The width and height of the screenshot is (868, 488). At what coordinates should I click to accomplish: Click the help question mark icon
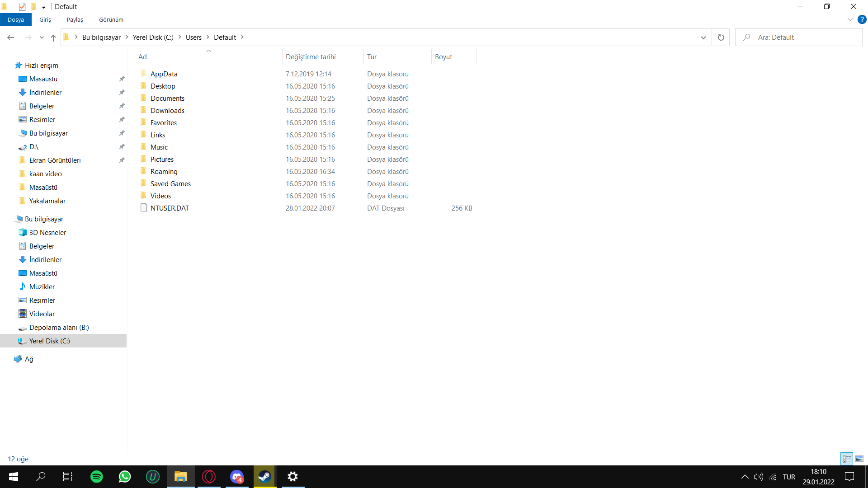tap(862, 19)
